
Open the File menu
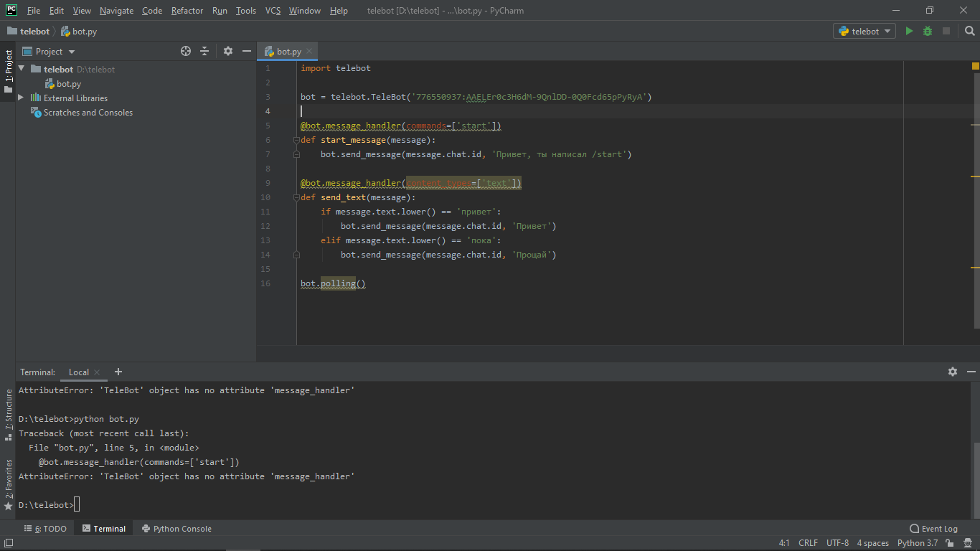point(34,11)
